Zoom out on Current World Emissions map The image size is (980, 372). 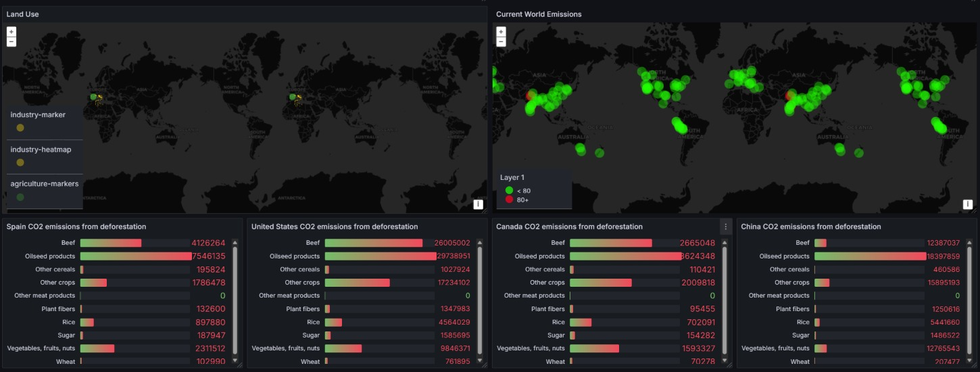(501, 42)
